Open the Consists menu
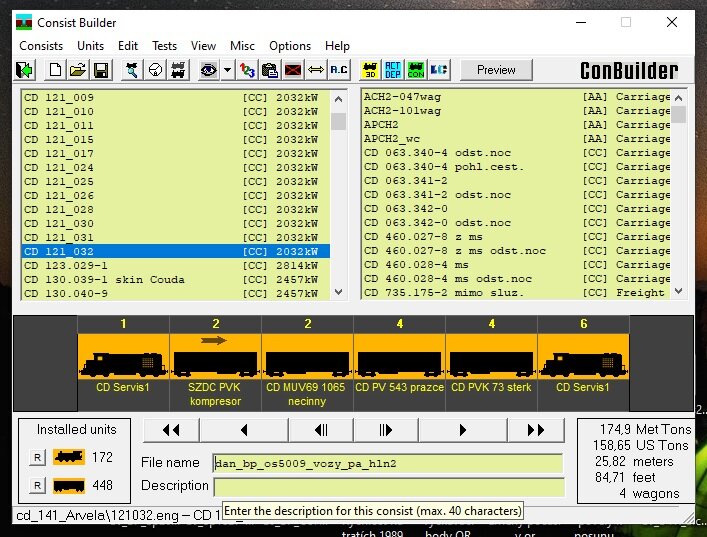Screen dimensions: 707x537 (x=41, y=46)
